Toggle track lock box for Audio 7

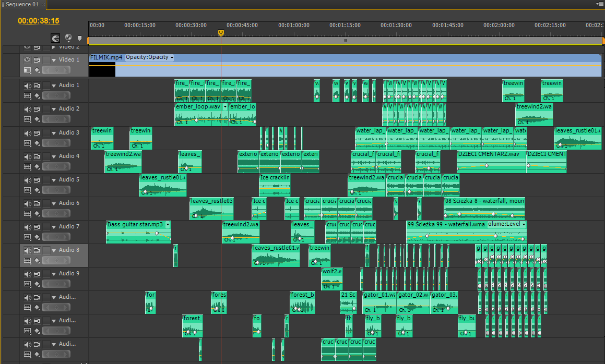coord(46,227)
